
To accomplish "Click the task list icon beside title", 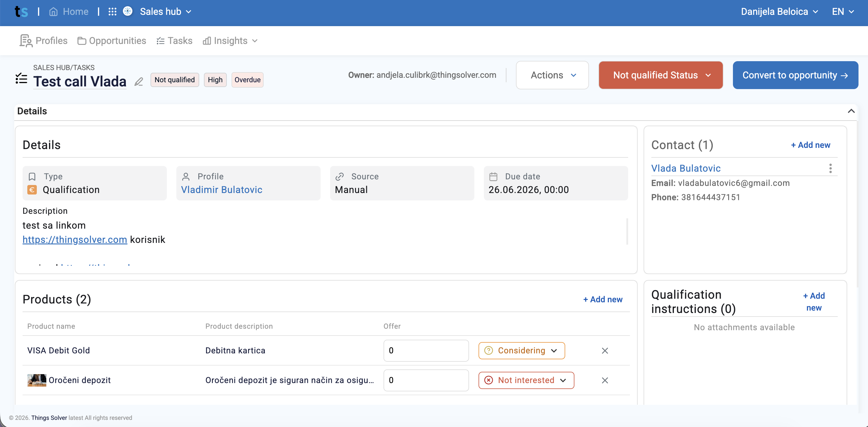I will 21,78.
